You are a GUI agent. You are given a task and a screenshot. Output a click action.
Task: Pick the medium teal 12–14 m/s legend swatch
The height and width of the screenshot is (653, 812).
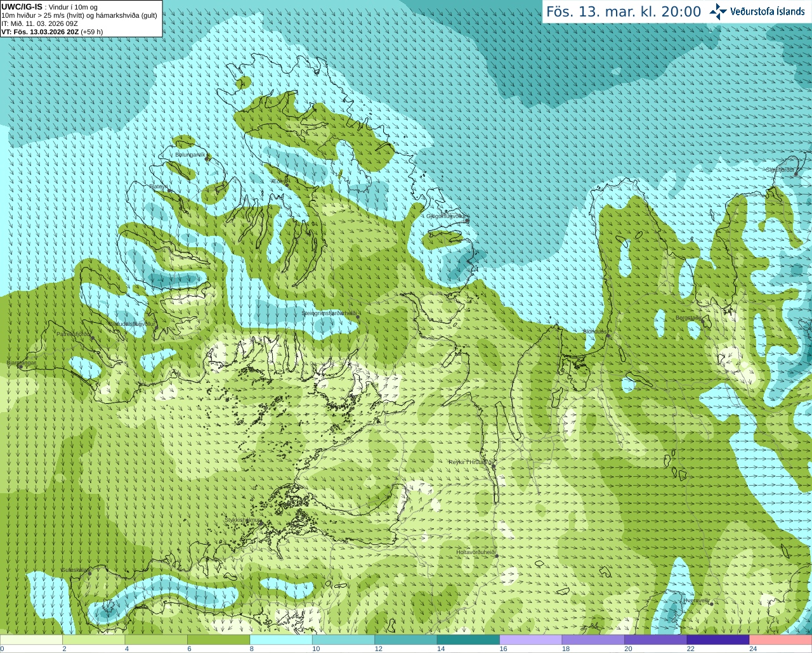tap(406, 640)
